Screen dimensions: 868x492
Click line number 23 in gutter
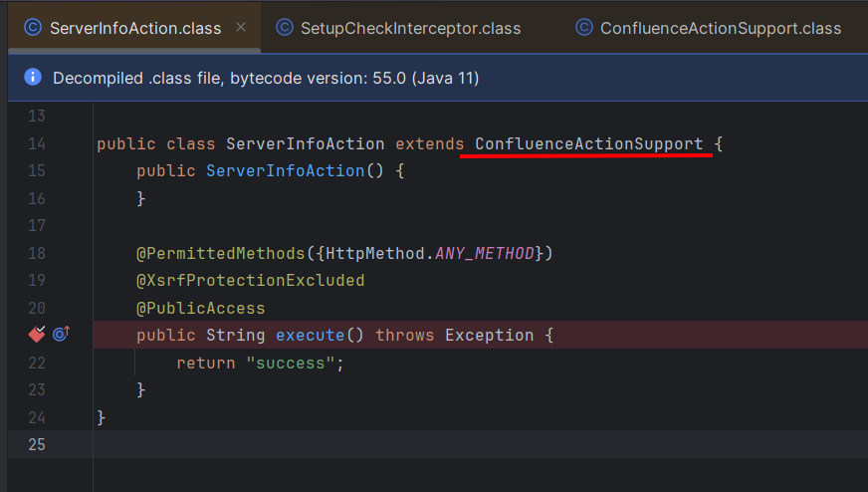point(37,390)
